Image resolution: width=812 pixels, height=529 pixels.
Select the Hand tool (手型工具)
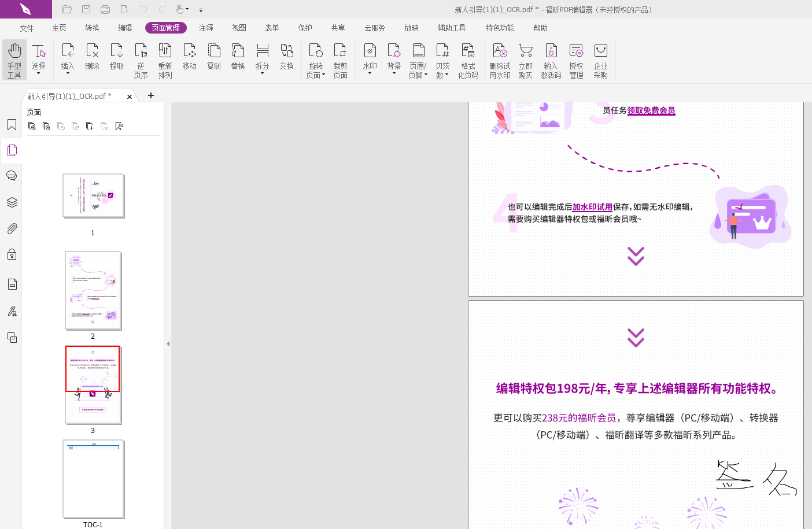click(14, 60)
